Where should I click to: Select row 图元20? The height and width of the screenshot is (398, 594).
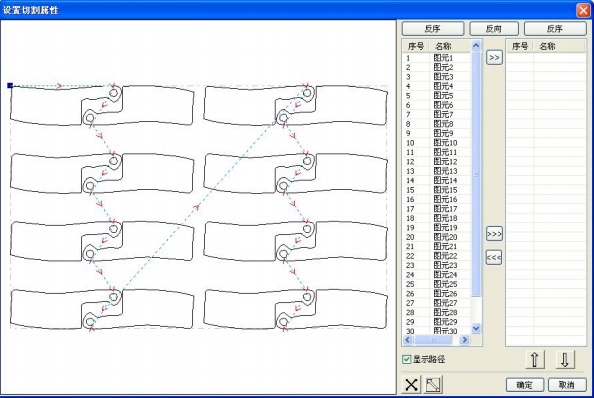tap(437, 237)
